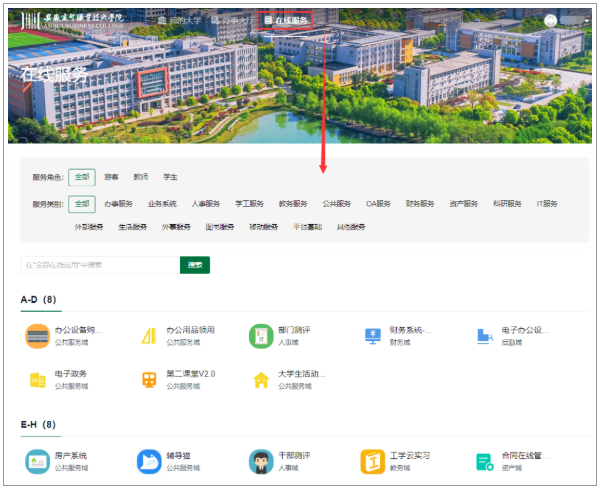Click the 辅导猫 blue icon
Viewport: 604px width, 494px height.
(x=149, y=461)
